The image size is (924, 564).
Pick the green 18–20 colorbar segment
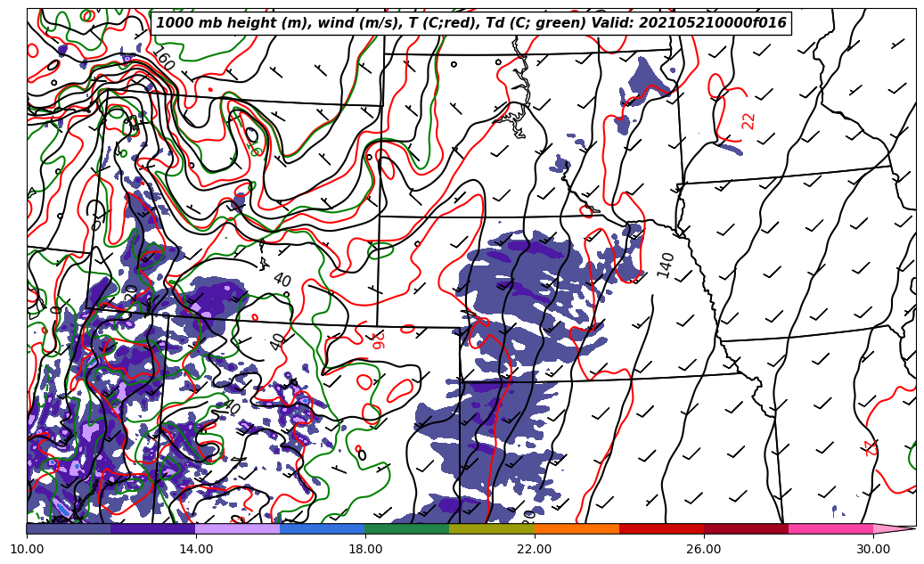point(407,528)
